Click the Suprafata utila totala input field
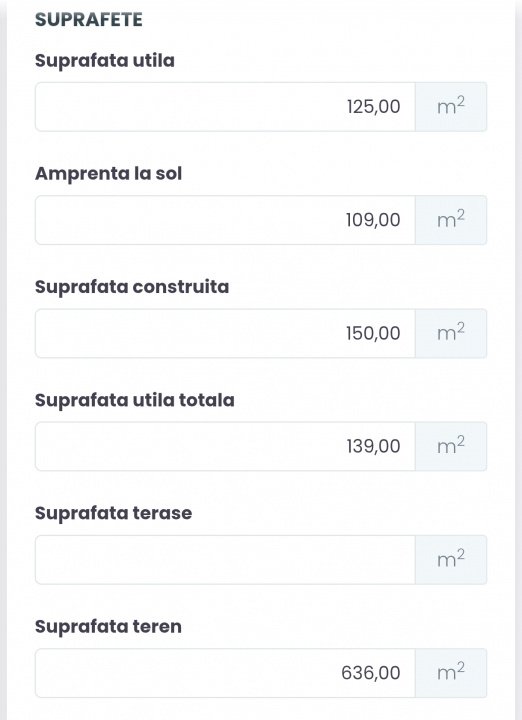 (225, 446)
